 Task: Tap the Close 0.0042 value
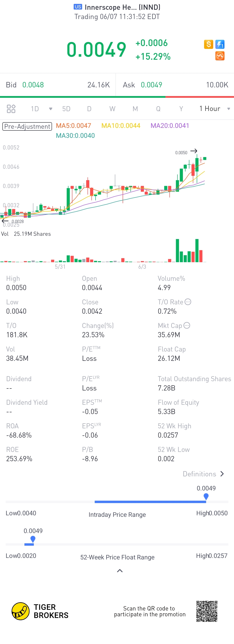pos(92,311)
